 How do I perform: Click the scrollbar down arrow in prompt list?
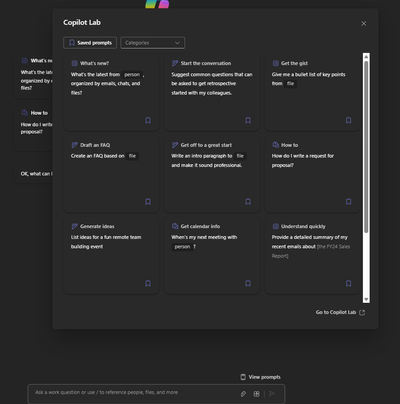pos(366,299)
